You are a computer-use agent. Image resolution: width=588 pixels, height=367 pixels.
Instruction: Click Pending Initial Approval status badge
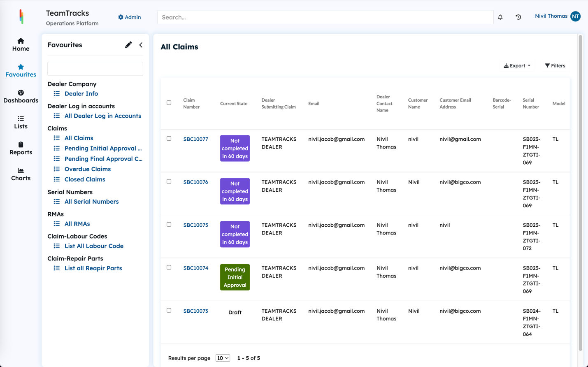[235, 277]
